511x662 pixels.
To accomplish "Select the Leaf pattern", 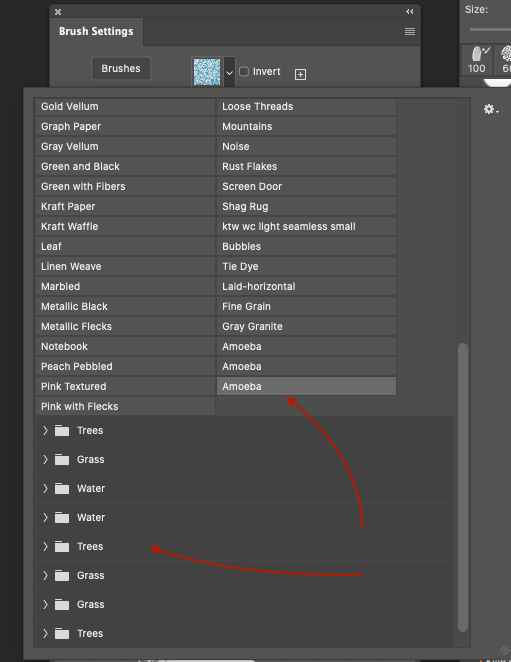I will (125, 246).
